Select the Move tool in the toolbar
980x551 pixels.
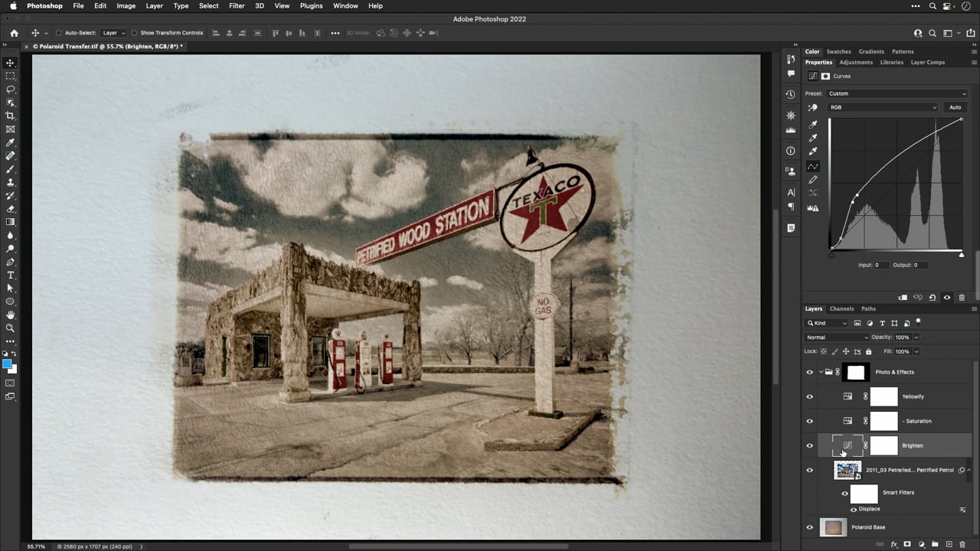(10, 63)
